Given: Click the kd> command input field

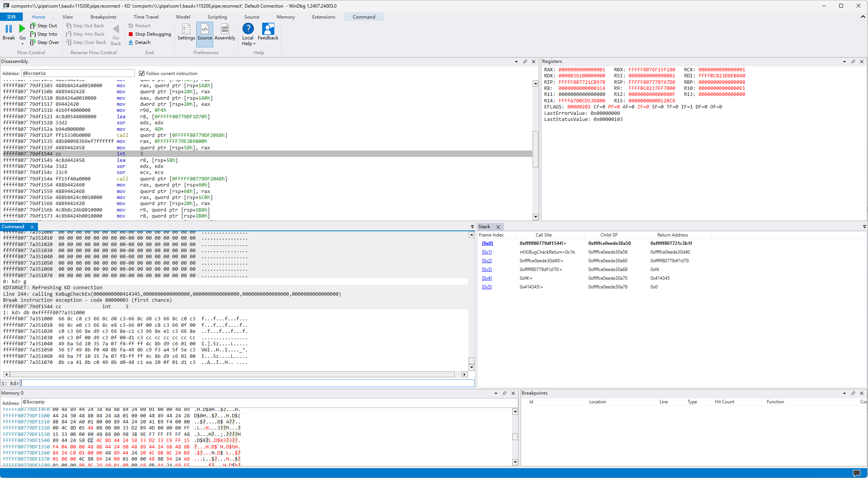Looking at the screenshot, I should 247,383.
